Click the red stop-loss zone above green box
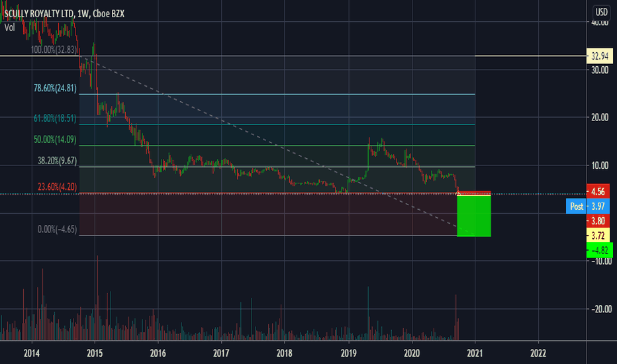The image size is (617, 364). point(474,193)
